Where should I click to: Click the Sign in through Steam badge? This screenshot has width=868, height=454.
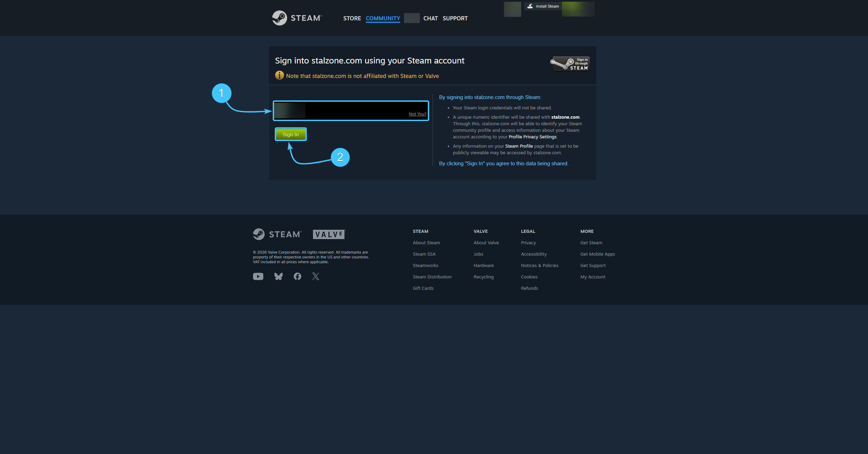(x=570, y=64)
